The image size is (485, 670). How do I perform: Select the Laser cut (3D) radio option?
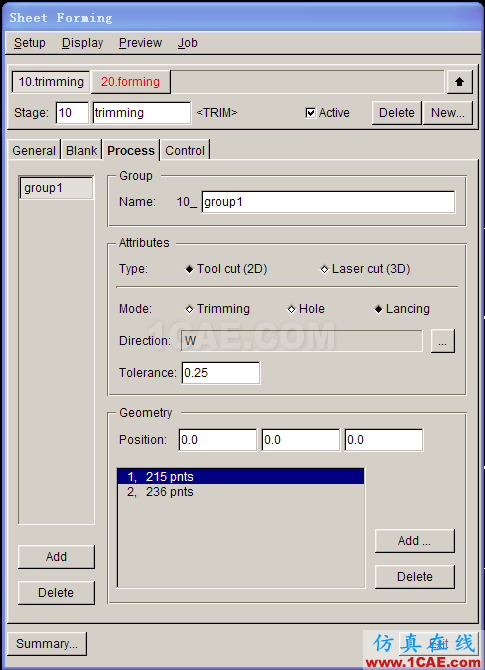point(365,269)
